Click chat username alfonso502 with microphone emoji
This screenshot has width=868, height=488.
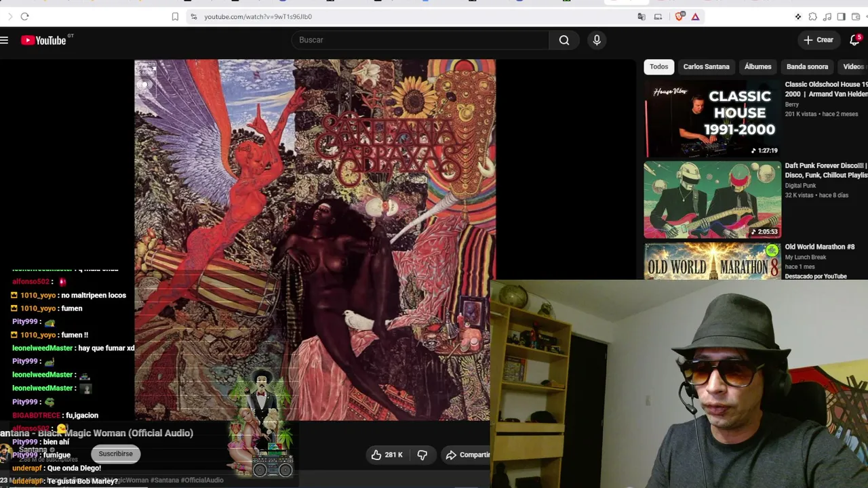[31, 281]
